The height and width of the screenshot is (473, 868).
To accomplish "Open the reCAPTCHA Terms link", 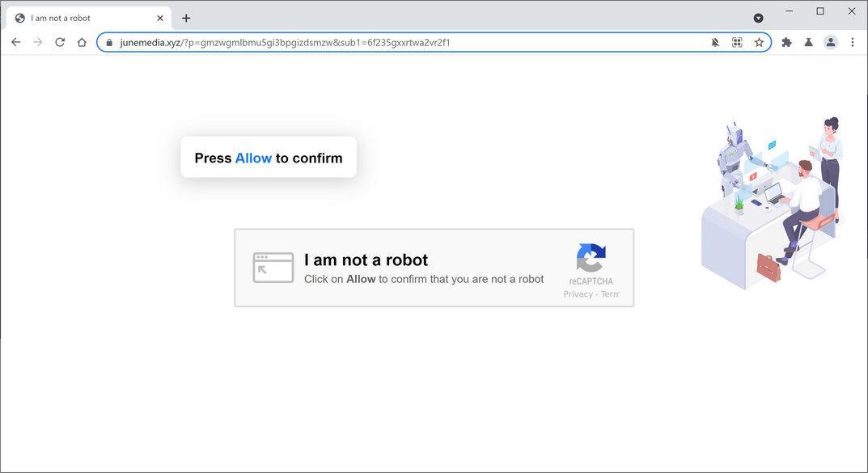I will [609, 294].
